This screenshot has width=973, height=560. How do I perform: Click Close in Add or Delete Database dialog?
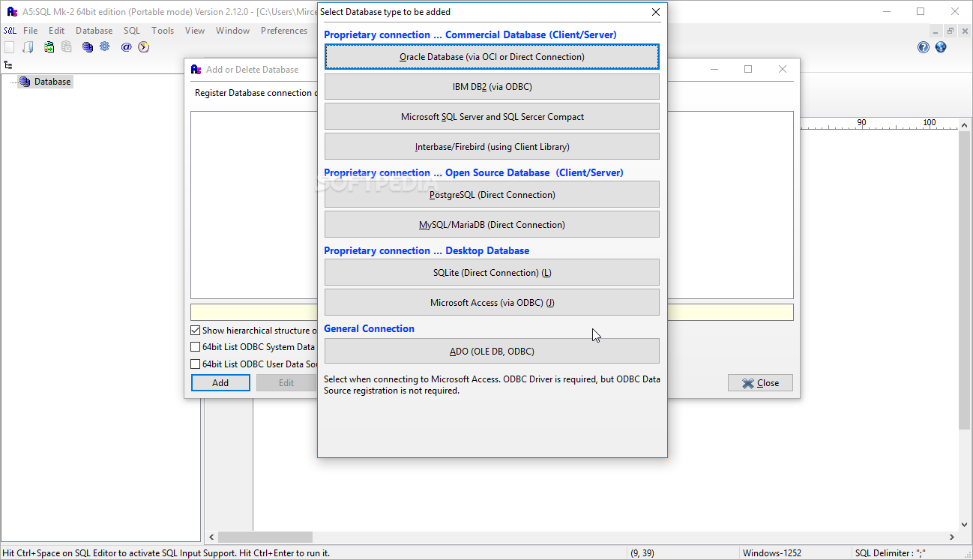760,383
